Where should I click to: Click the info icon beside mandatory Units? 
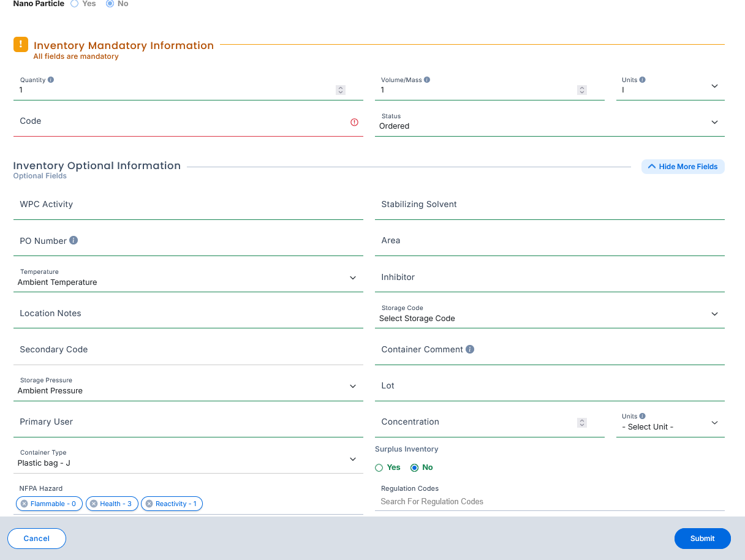pyautogui.click(x=643, y=80)
